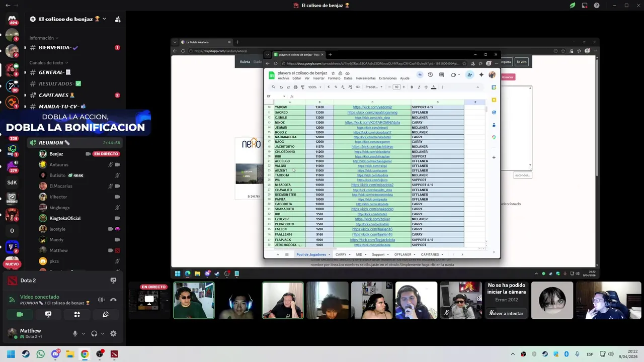The height and width of the screenshot is (362, 644).
Task: Open Discord activities button
Action: (77, 314)
